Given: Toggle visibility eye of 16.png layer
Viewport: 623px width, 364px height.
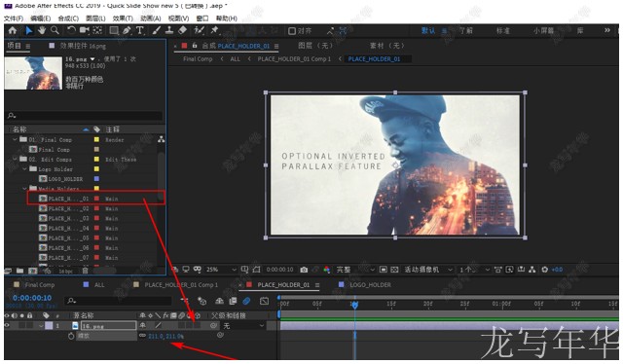Looking at the screenshot, I should (7, 325).
